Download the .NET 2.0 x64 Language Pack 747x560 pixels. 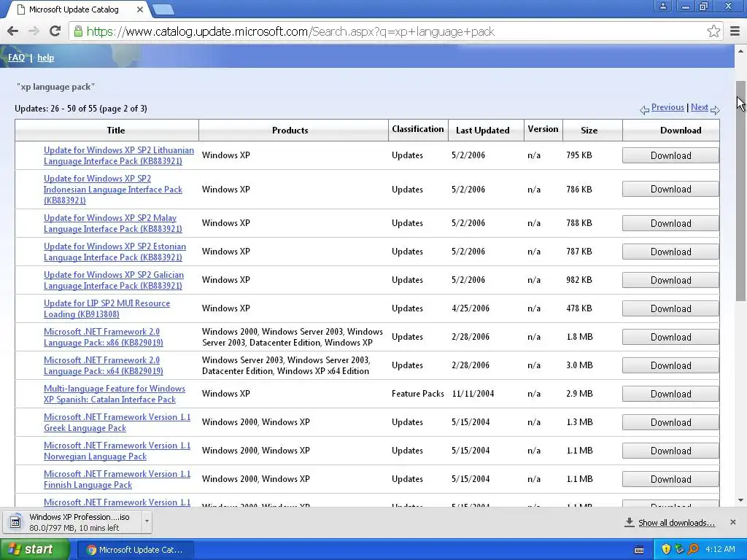click(x=670, y=365)
